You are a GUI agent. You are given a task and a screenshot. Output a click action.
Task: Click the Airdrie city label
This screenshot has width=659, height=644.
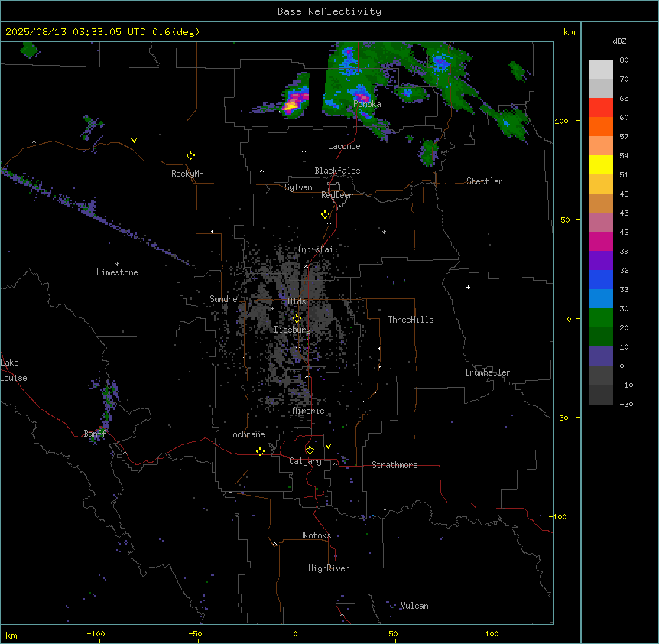(x=308, y=411)
